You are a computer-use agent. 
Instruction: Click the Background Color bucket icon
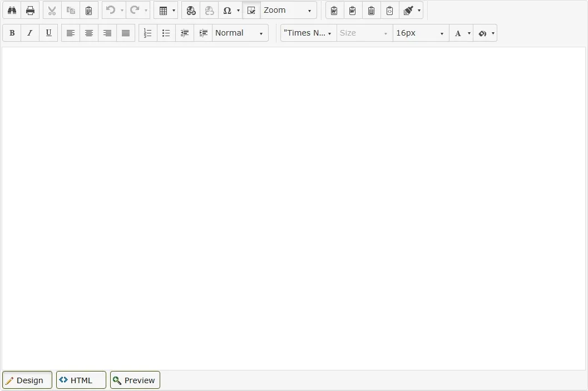(482, 33)
